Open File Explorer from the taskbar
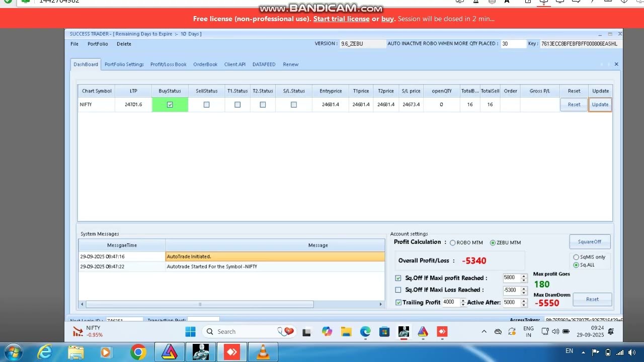This screenshot has height=362, width=644. (x=75, y=352)
